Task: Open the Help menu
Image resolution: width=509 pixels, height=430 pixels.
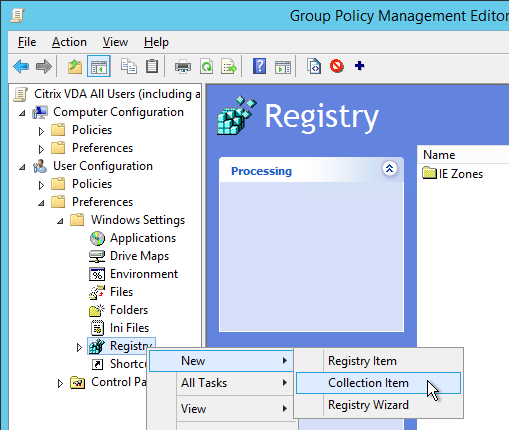Action: [156, 42]
